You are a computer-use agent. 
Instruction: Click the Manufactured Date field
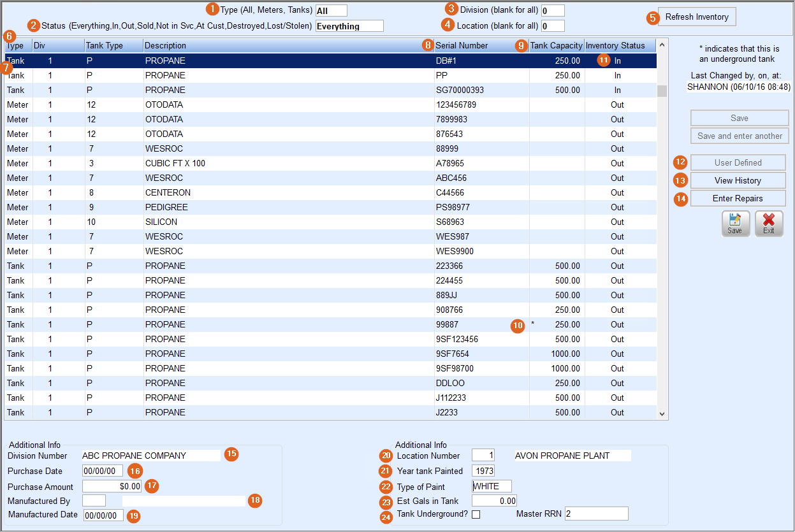click(103, 515)
